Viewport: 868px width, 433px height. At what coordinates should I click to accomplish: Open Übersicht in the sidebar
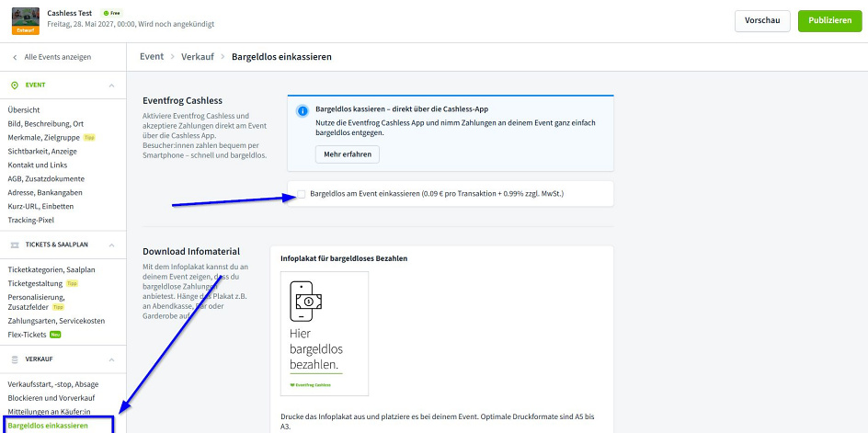pyautogui.click(x=24, y=110)
